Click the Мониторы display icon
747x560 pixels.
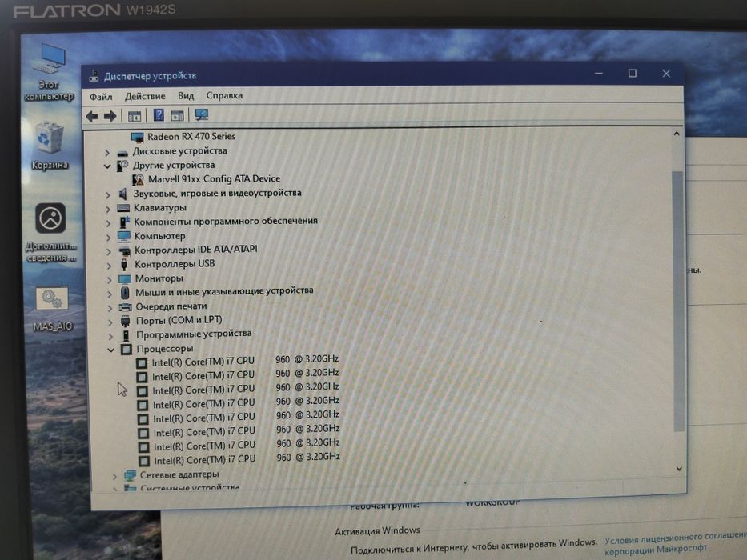(x=125, y=279)
